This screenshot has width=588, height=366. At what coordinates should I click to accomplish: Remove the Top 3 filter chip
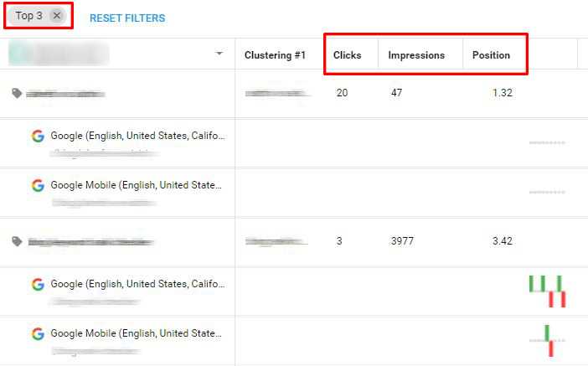pyautogui.click(x=56, y=16)
